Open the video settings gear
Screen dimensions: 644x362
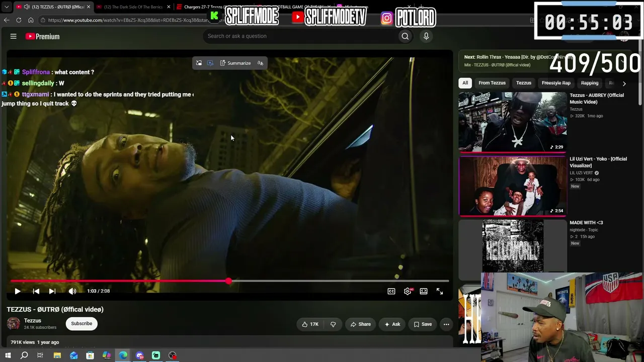(x=408, y=291)
